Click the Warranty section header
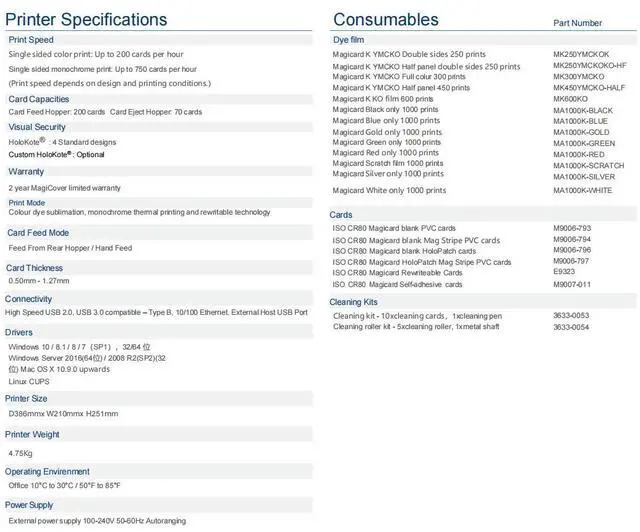 27,171
